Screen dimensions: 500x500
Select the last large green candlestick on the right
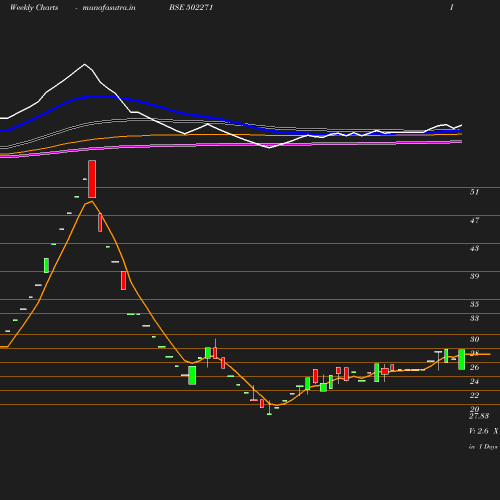pos(462,359)
